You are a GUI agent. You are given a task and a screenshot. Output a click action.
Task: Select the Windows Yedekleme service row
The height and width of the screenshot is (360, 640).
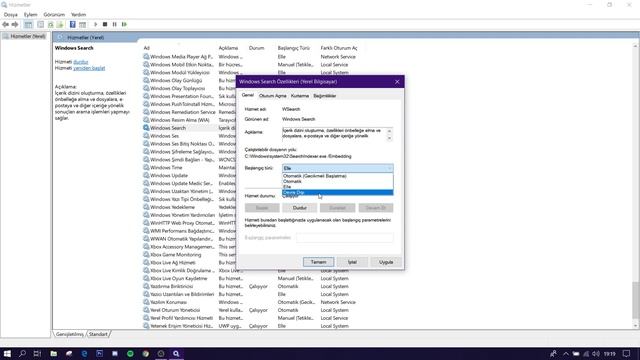172,207
